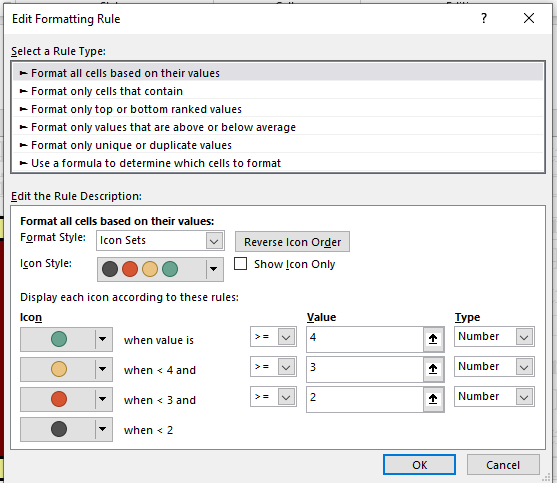
Task: Select 'Format all cells based on their values'
Action: coord(278,73)
